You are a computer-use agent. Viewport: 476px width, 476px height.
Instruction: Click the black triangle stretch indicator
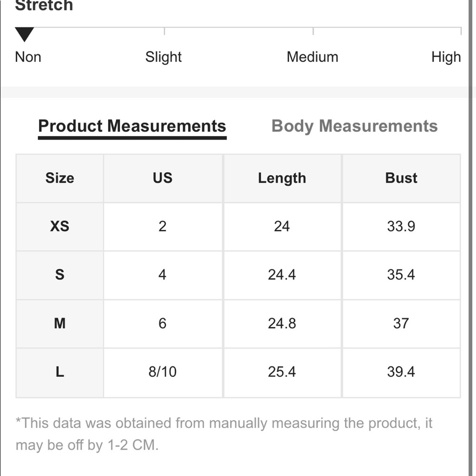point(24,34)
